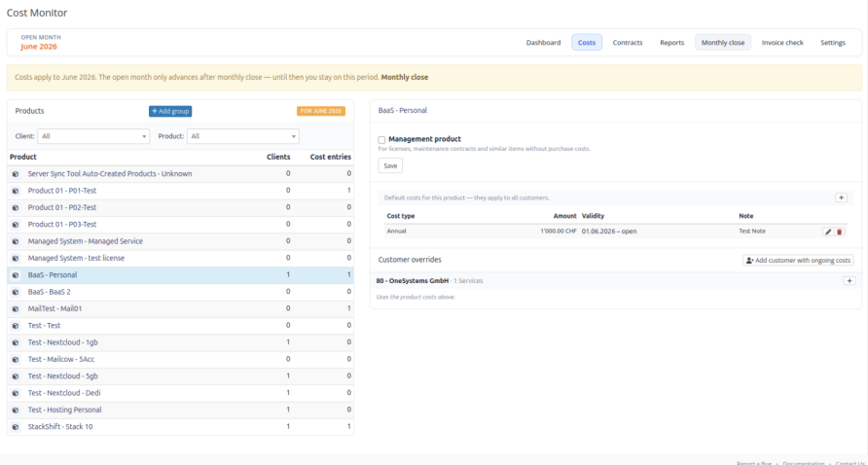Open the Contracts tab
The width and height of the screenshot is (868, 465).
pyautogui.click(x=628, y=43)
